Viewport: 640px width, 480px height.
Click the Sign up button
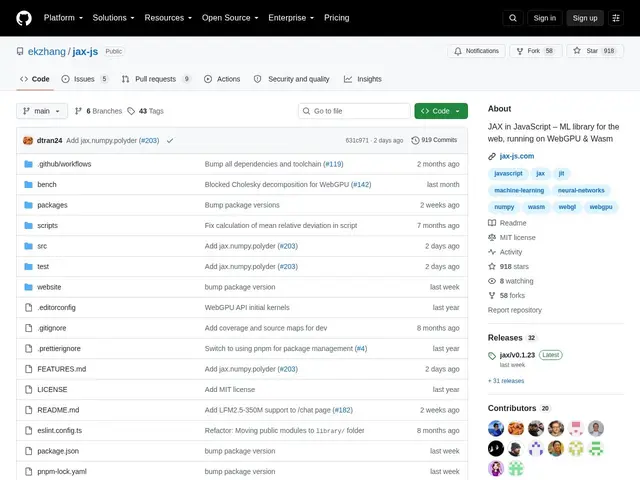[584, 18]
